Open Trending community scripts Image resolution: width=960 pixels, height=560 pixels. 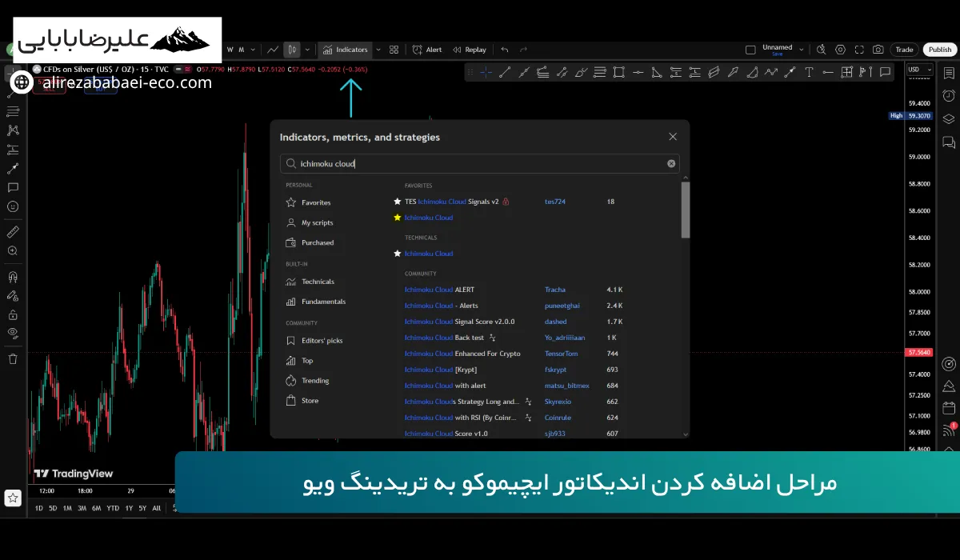pos(308,381)
